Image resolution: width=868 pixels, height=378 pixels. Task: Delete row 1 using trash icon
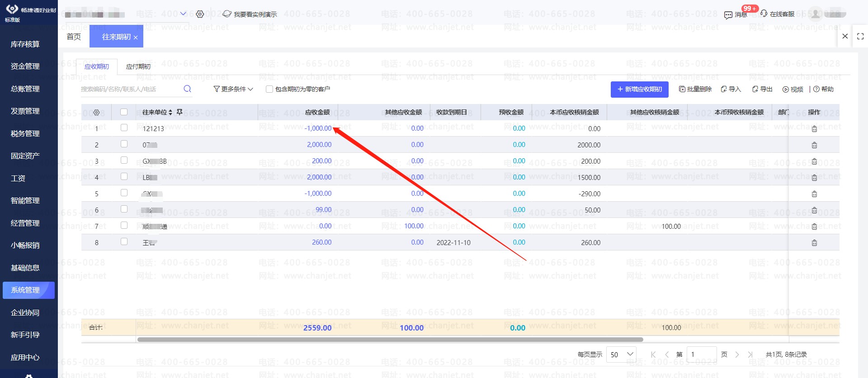click(x=814, y=129)
